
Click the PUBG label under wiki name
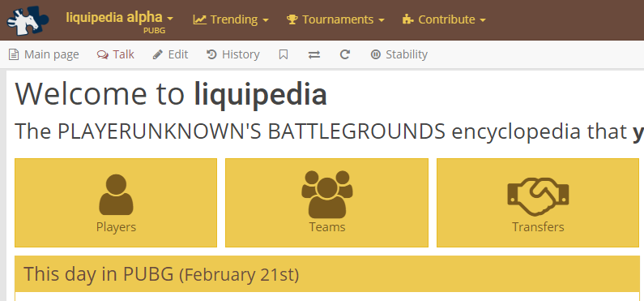pos(155,31)
